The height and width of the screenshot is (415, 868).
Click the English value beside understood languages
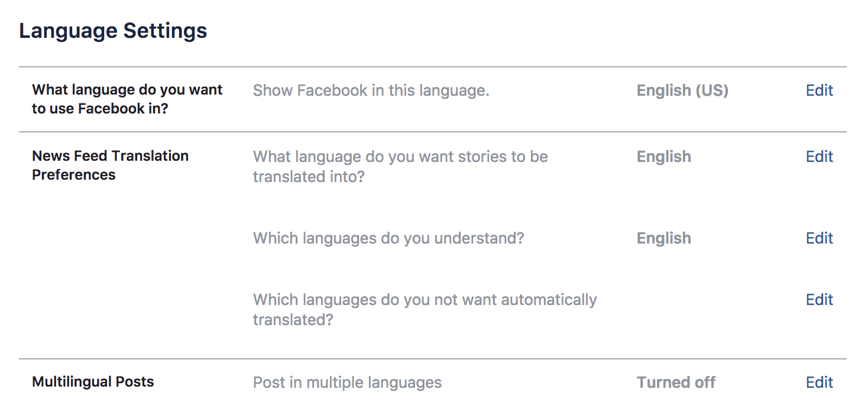pyautogui.click(x=663, y=238)
